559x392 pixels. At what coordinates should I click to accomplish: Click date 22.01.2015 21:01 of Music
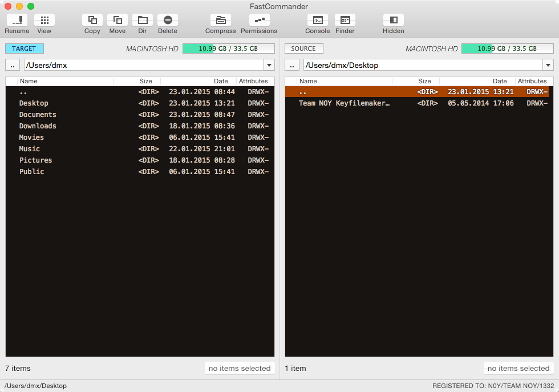pos(202,149)
